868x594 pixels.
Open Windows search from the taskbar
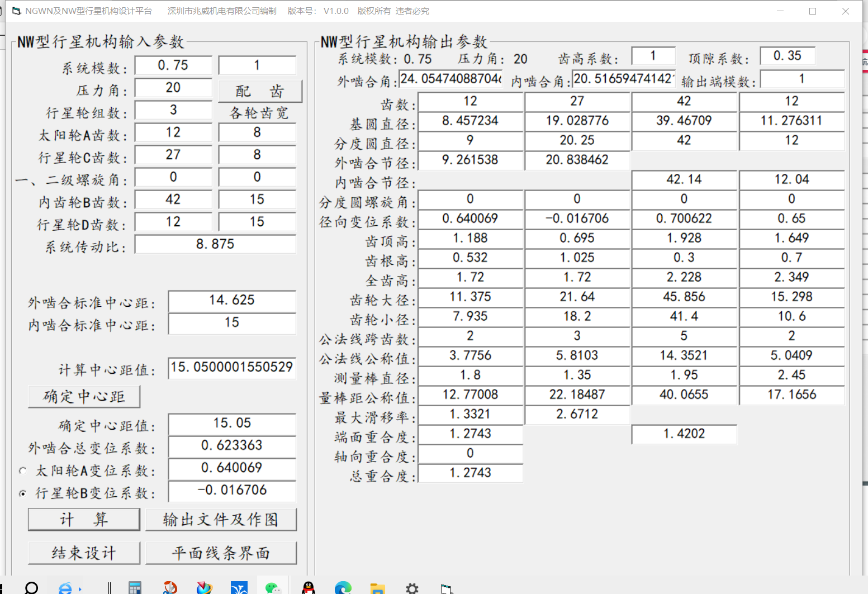point(32,588)
